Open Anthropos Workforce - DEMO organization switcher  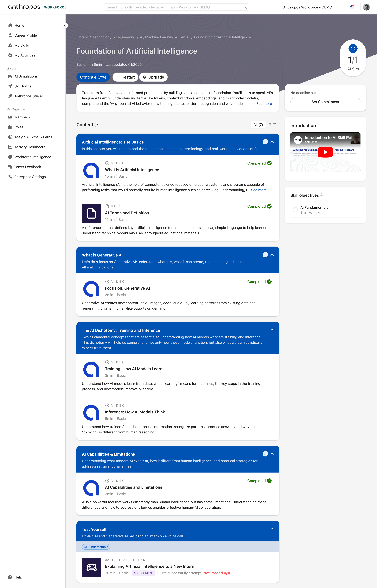tap(311, 7)
